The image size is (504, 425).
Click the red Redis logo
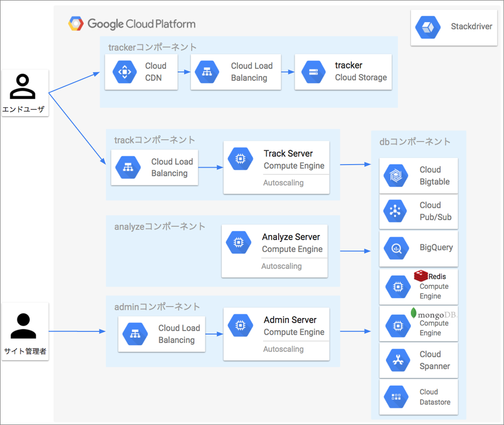pyautogui.click(x=421, y=275)
